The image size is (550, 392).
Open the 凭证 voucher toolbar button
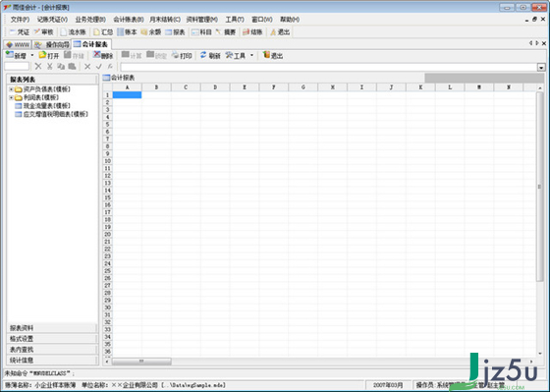click(x=20, y=32)
